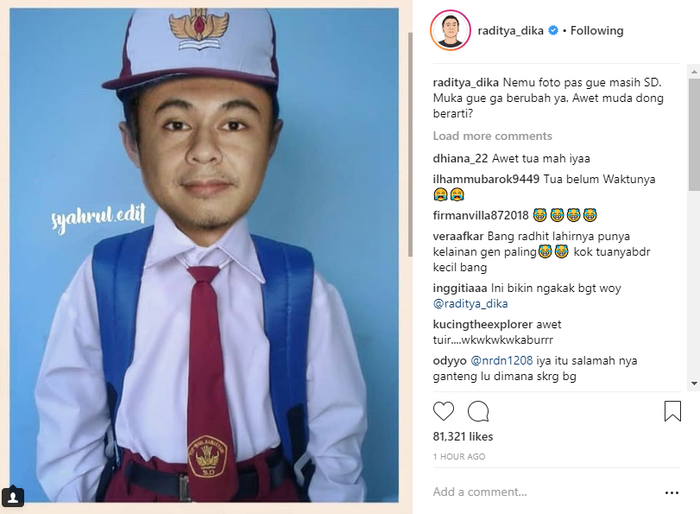Open the @nrdn1208 mention link

click(498, 360)
